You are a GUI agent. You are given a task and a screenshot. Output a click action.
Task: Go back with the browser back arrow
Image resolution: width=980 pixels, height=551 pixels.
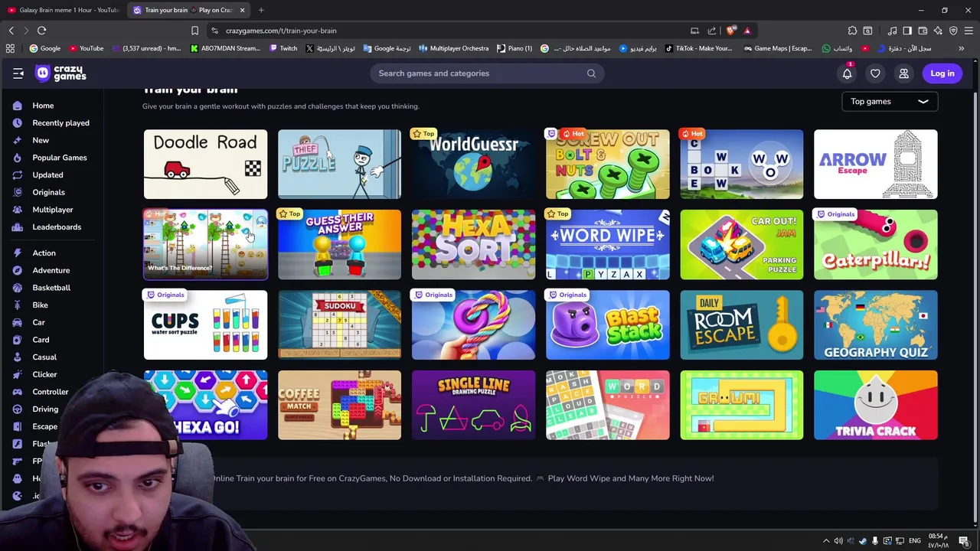[11, 31]
